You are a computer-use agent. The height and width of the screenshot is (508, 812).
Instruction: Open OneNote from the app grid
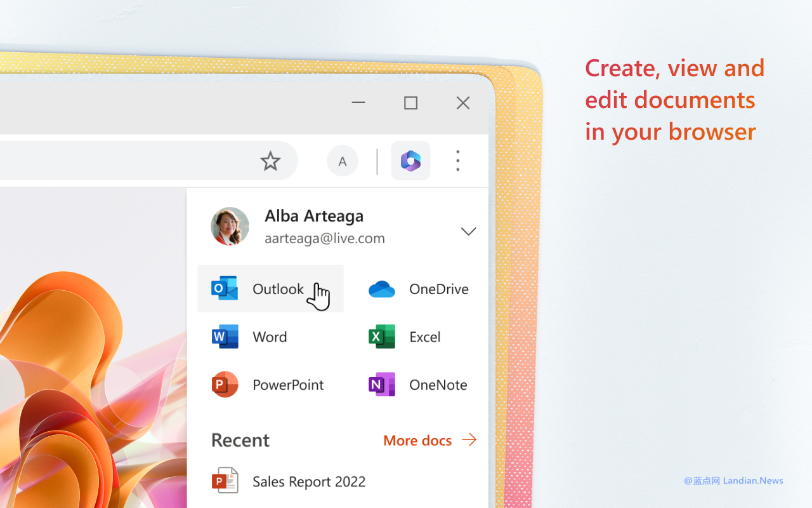click(x=438, y=384)
